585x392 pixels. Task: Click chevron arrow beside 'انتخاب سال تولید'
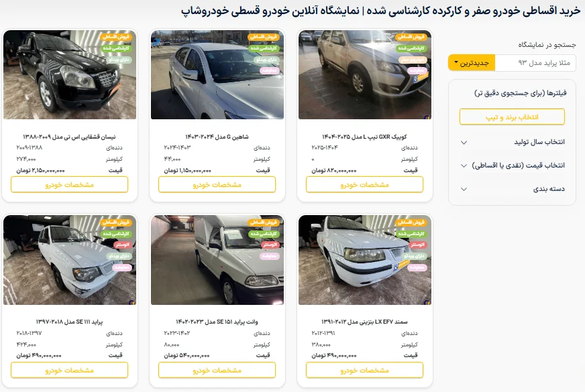[x=464, y=142]
